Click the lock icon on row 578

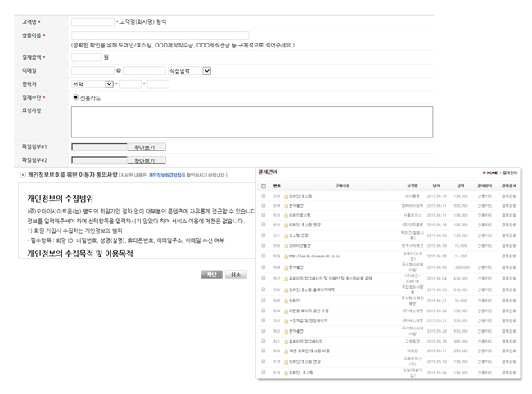pos(286,372)
